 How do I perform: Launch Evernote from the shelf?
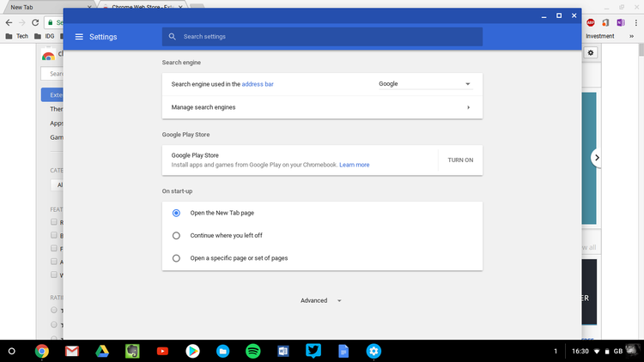point(132,351)
